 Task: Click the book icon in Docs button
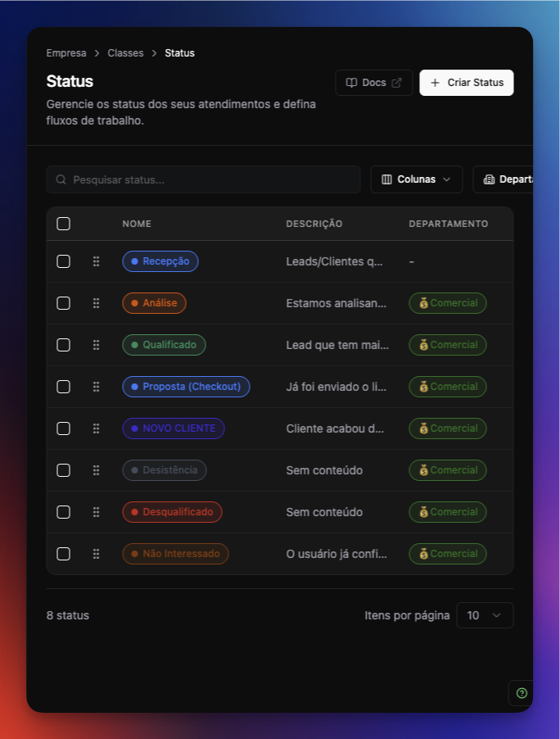click(351, 83)
